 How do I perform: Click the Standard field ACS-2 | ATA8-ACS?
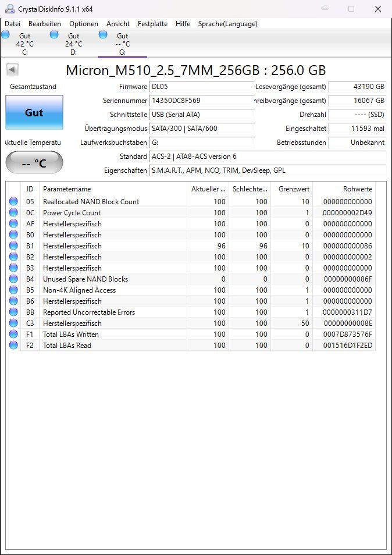coord(268,156)
